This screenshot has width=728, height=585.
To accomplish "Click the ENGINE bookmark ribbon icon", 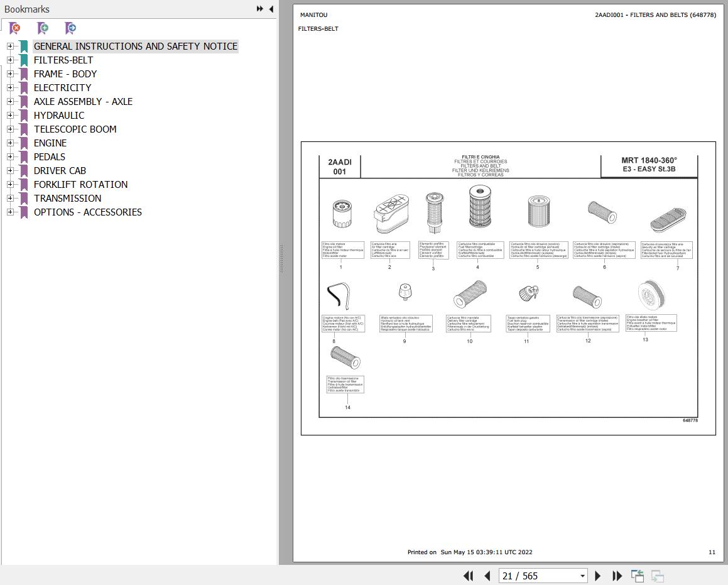I will click(x=24, y=143).
